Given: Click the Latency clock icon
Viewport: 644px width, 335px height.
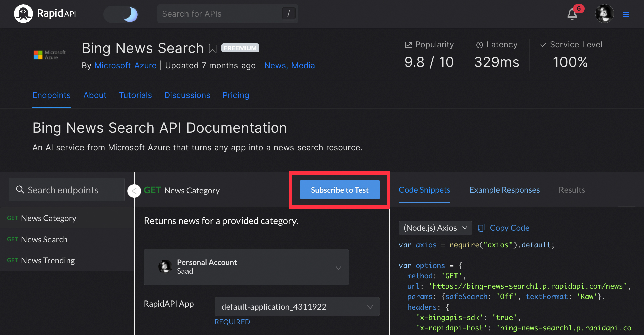Looking at the screenshot, I should (480, 45).
